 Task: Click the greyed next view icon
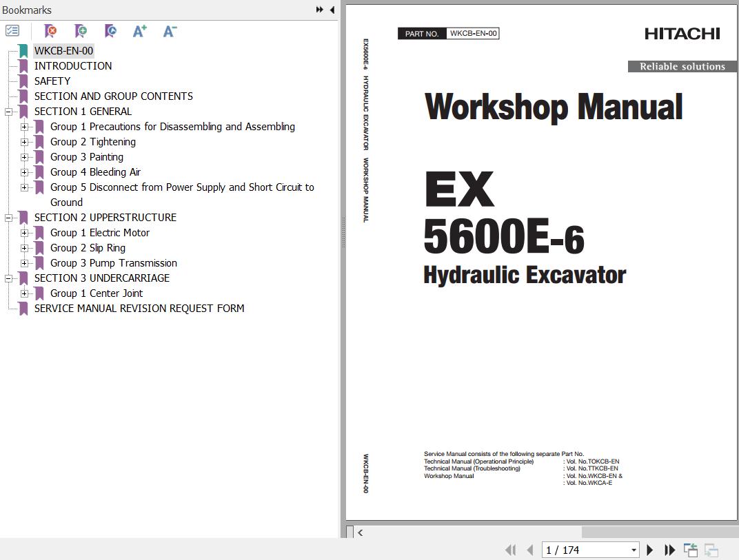click(x=711, y=550)
